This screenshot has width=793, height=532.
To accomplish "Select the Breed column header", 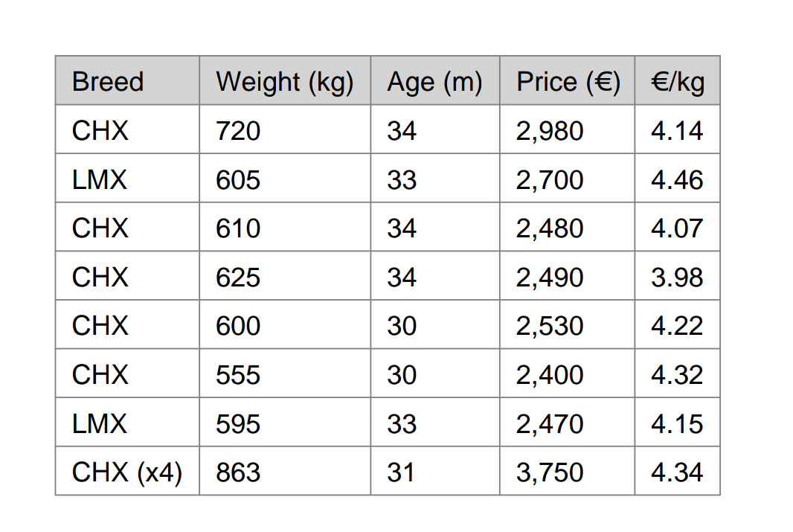I will click(x=127, y=81).
